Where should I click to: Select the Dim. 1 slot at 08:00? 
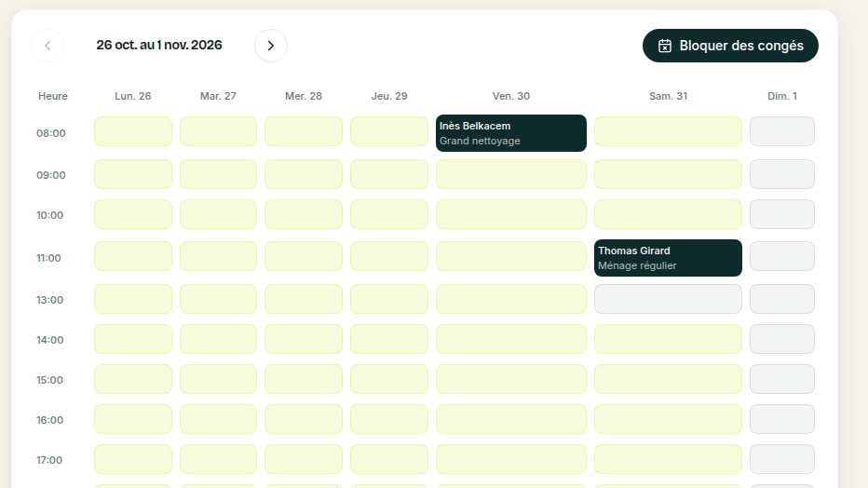click(782, 131)
